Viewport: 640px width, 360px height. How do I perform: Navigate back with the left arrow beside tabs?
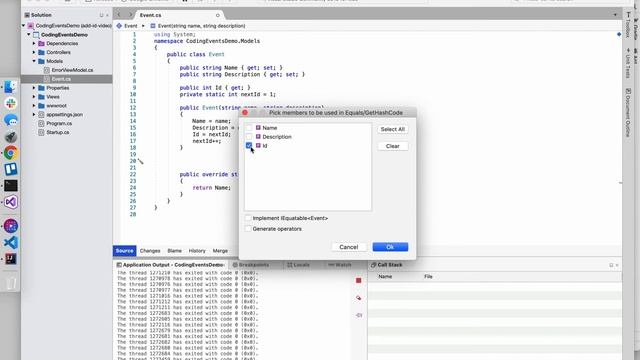pyautogui.click(x=119, y=15)
